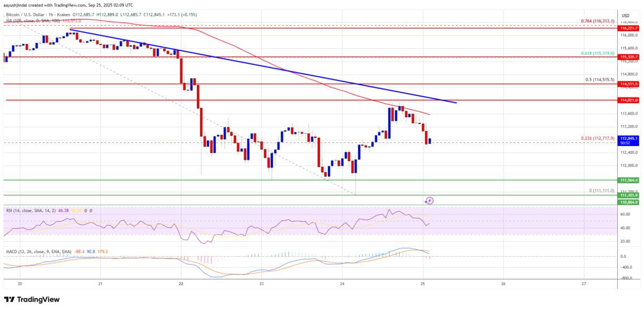Viewport: 644px width, 310px height.
Task: Click the purple lightning event icon
Action: 429,201
